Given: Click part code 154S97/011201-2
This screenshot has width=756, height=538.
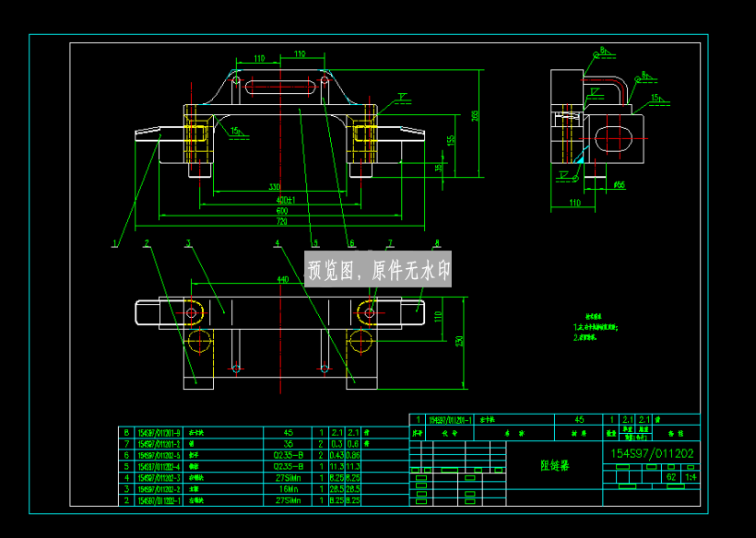Looking at the screenshot, I should coord(159,444).
